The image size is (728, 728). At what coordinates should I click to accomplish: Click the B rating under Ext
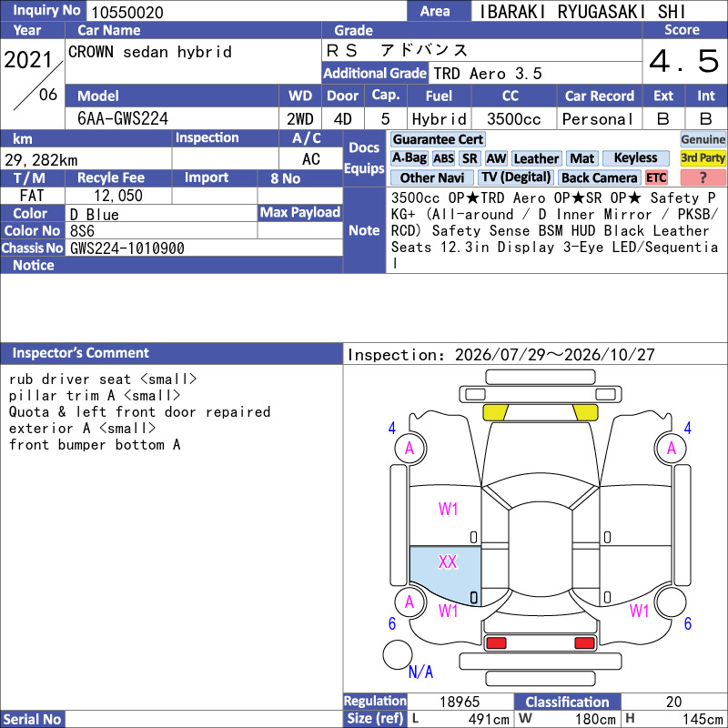point(663,119)
